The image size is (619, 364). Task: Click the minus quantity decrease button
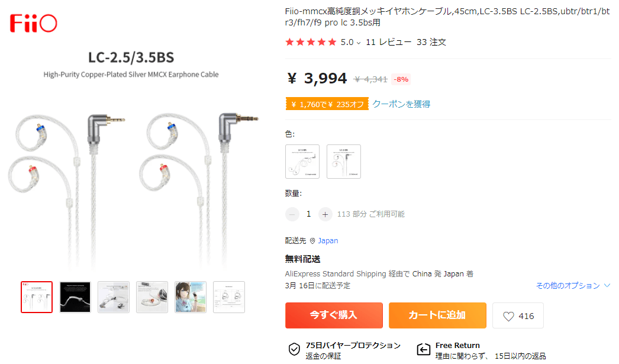pyautogui.click(x=292, y=214)
